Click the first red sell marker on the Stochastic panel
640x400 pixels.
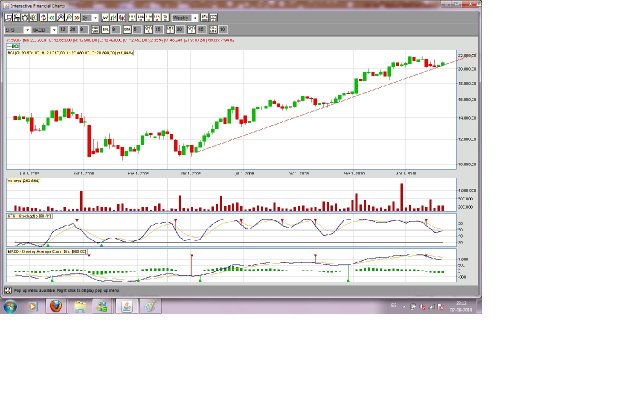(77, 220)
